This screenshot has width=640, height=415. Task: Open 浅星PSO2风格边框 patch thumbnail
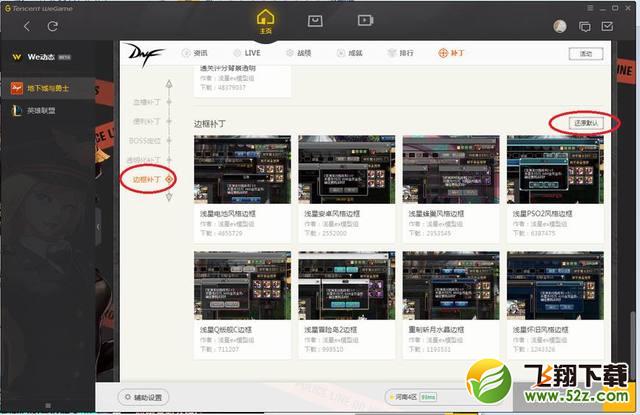point(555,170)
